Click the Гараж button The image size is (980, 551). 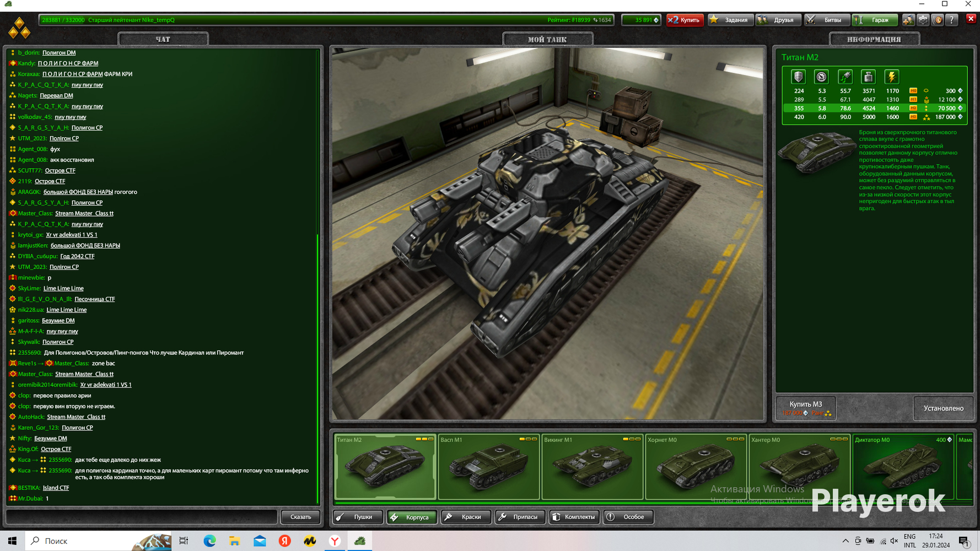[x=875, y=20]
